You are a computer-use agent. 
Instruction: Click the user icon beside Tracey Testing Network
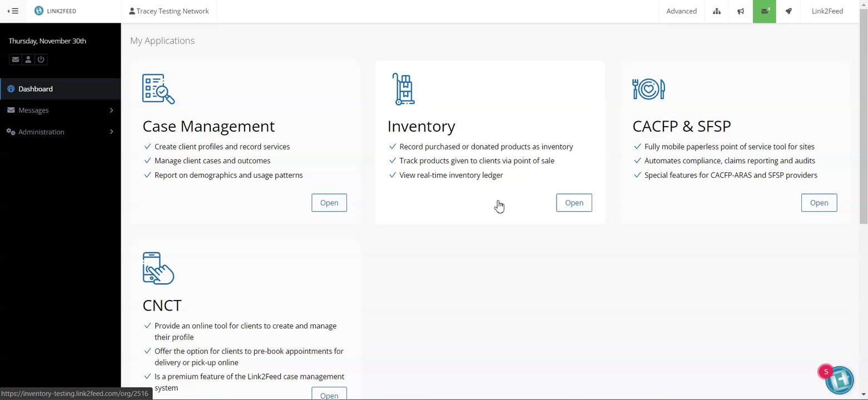pos(132,11)
